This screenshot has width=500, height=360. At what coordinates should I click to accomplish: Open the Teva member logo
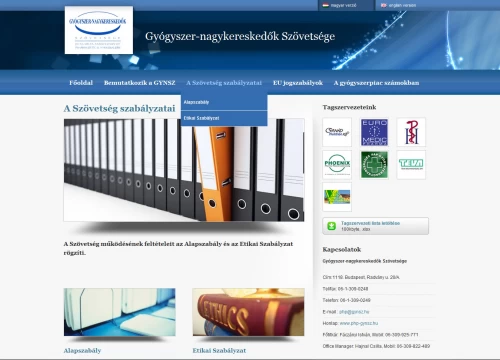pyautogui.click(x=411, y=165)
